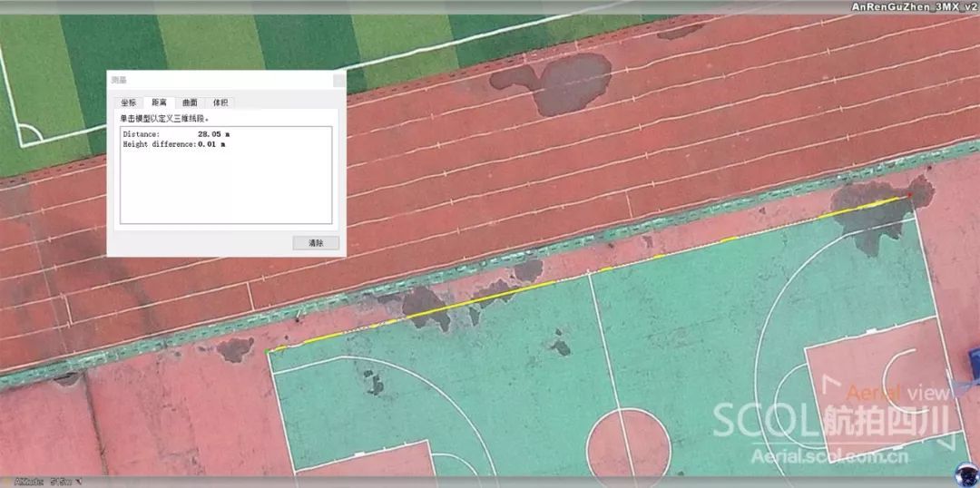Close the 测量 measurement dialog
Screen dimensions: 980x488
coord(338,80)
